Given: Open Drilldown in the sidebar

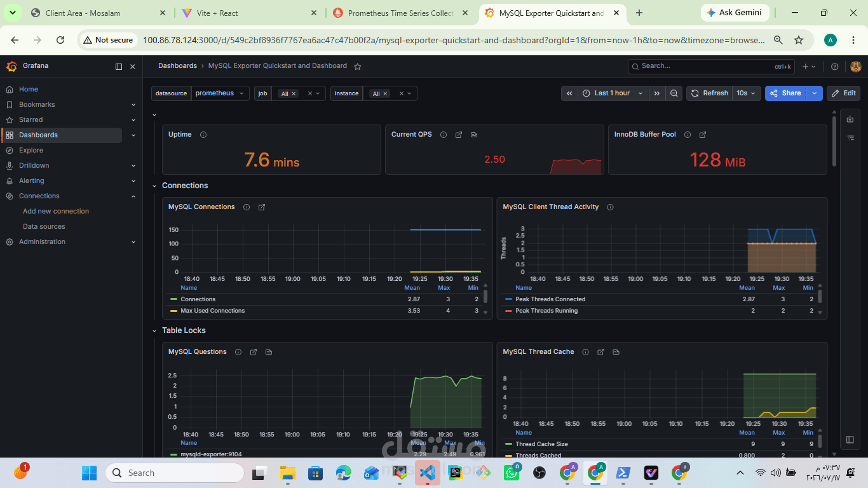Looking at the screenshot, I should click(x=34, y=166).
